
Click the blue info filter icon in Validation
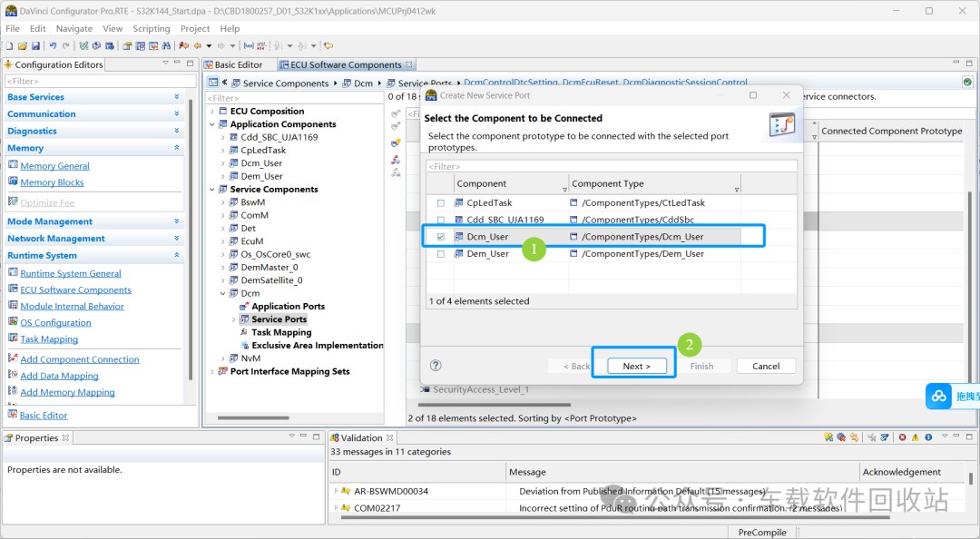coord(929,437)
